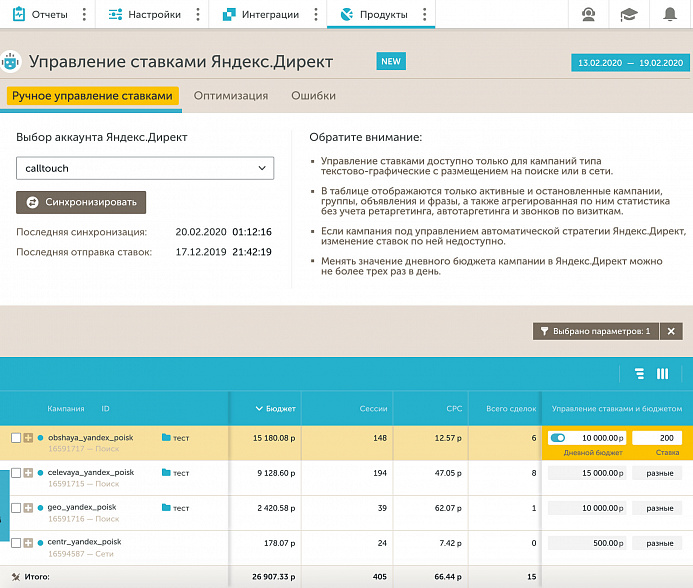Image resolution: width=693 pixels, height=588 pixels.
Task: Switch to Оптимизация tab
Action: coord(231,96)
